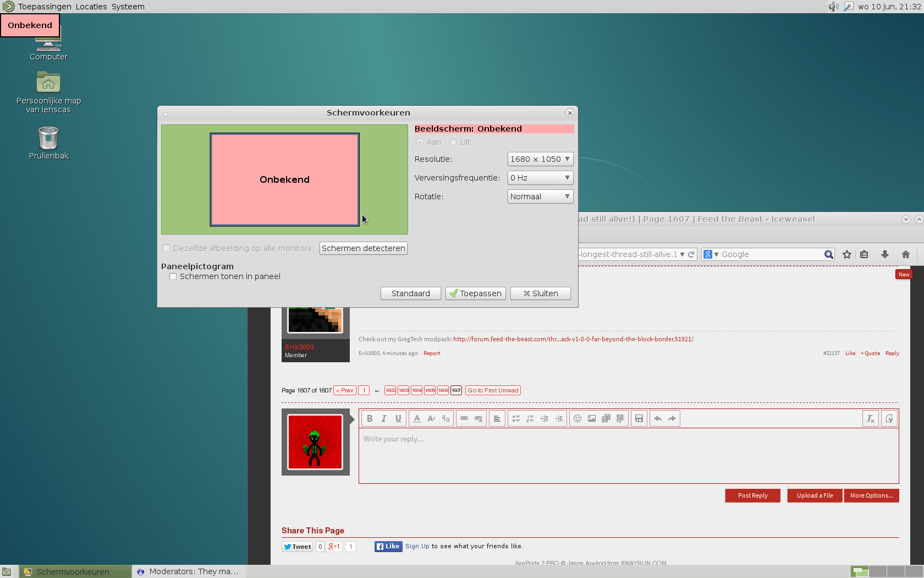Click into the 'Write your reply...' box
The width and height of the screenshot is (924, 578).
click(629, 456)
